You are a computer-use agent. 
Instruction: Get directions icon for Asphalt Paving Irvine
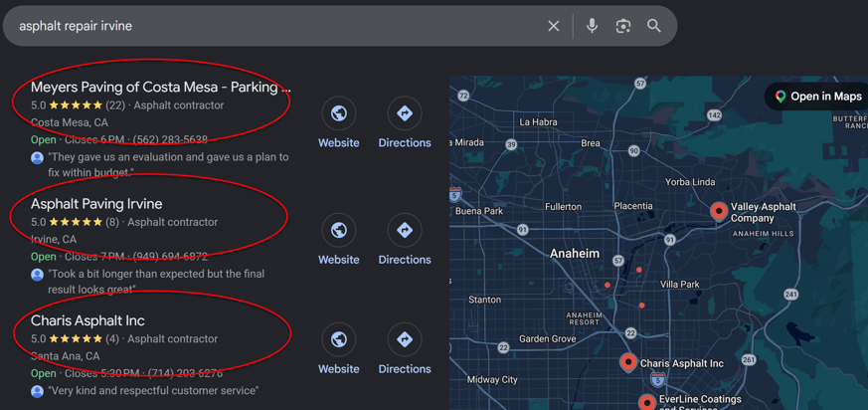405,230
